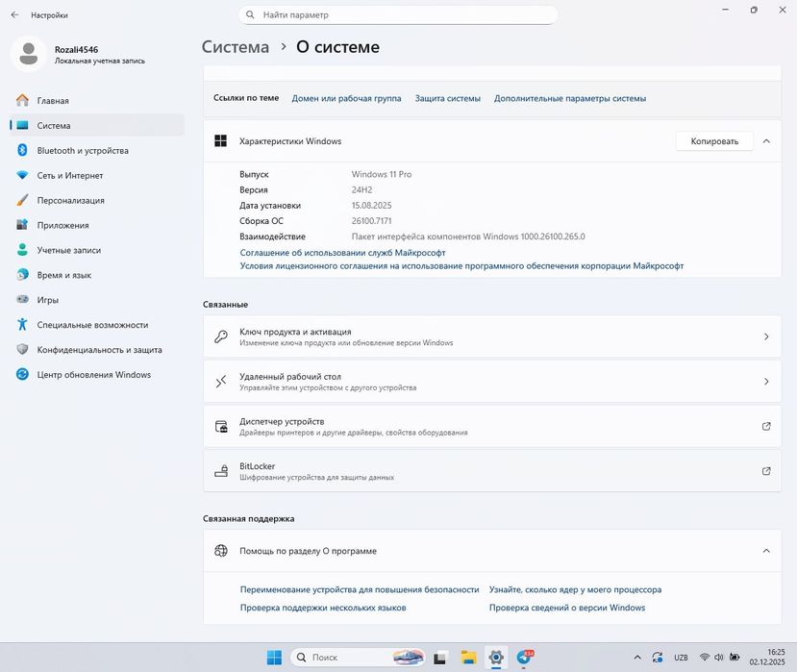Viewport: 797px width, 672px height.
Task: Open Telegram from the taskbar
Action: [x=525, y=658]
